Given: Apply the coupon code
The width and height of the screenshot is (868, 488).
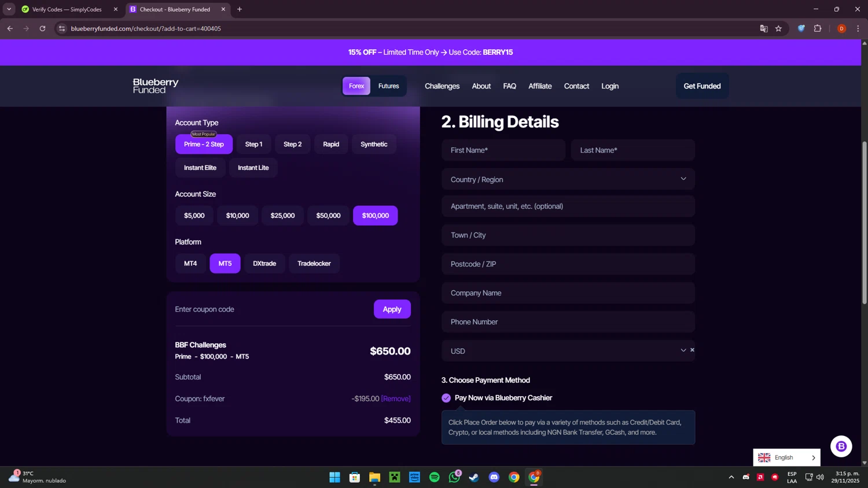Looking at the screenshot, I should click(x=392, y=309).
